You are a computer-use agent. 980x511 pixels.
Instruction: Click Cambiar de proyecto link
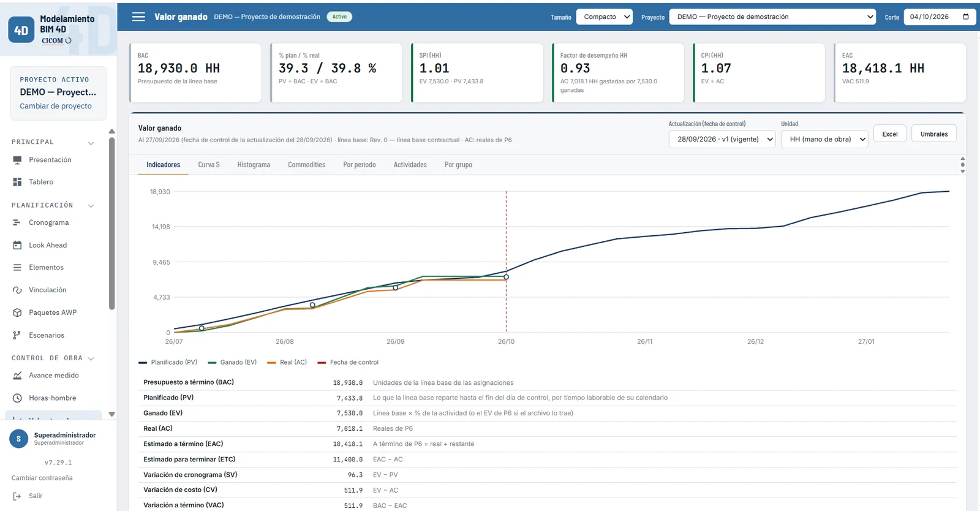click(x=56, y=106)
